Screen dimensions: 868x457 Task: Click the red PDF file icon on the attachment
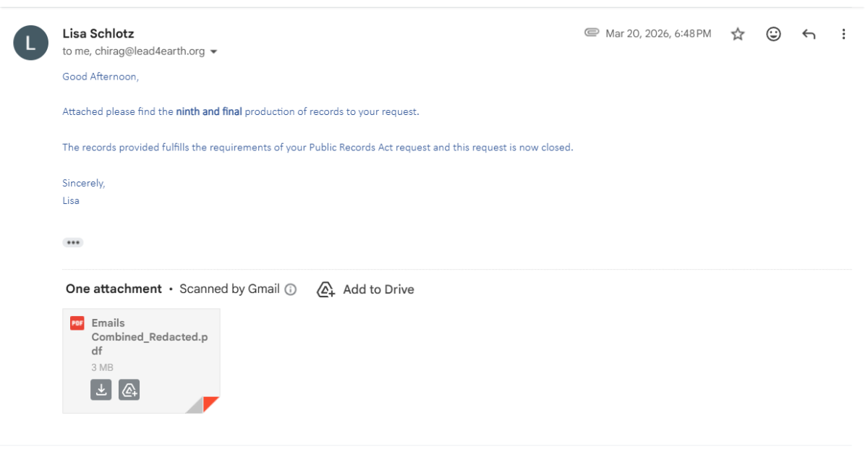pyautogui.click(x=77, y=323)
